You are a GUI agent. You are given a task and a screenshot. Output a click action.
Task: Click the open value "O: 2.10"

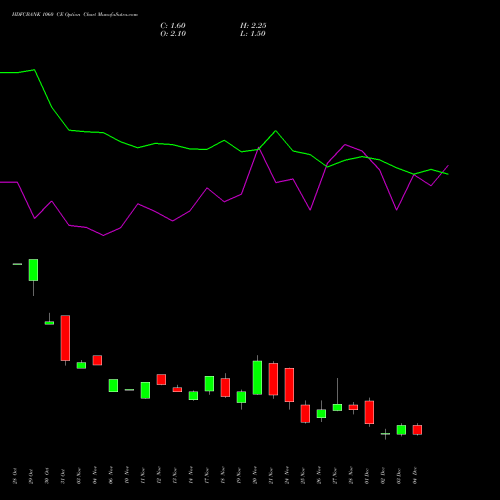(x=173, y=34)
